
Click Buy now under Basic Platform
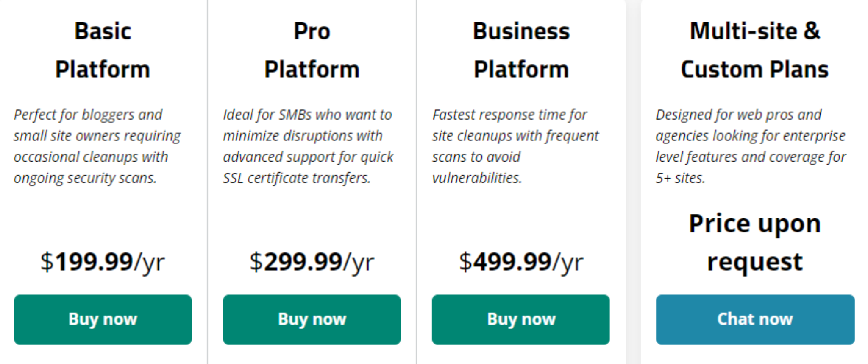103,319
